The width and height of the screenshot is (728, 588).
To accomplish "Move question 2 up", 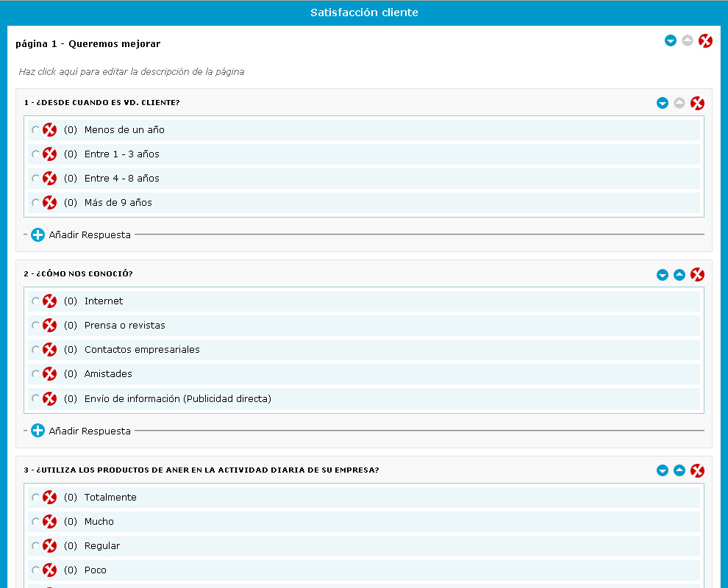I will pyautogui.click(x=679, y=275).
